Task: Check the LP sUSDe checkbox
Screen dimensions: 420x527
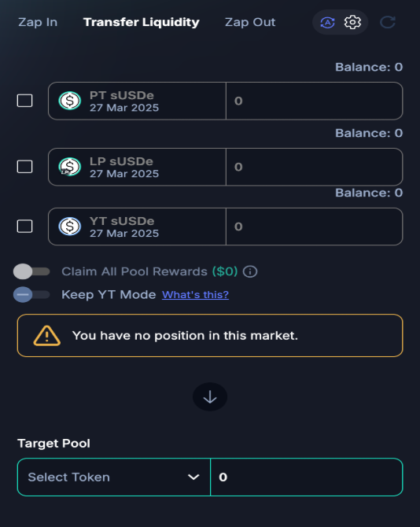Action: (x=25, y=167)
